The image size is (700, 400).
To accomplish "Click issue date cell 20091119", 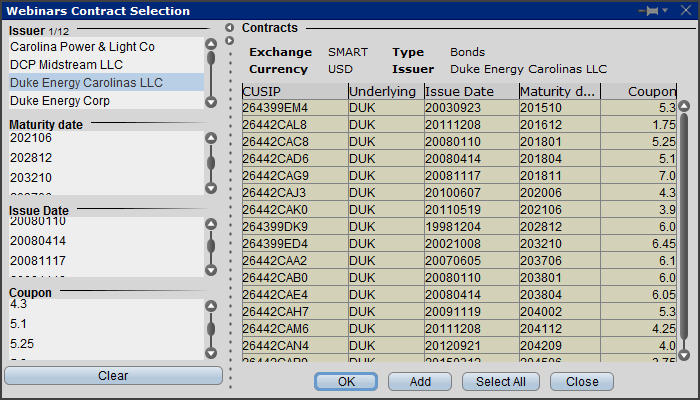I will (x=471, y=312).
